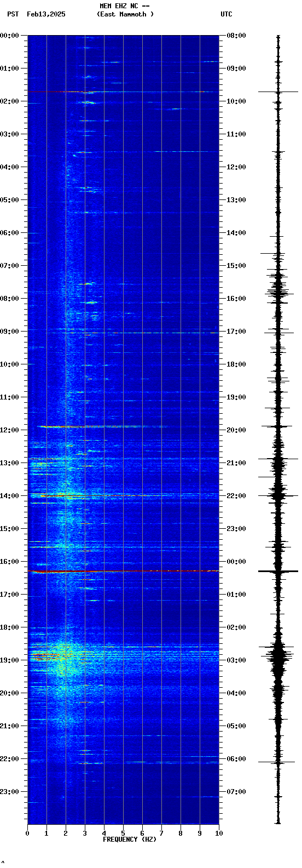302x868 pixels.
Task: Click the PST 16:00 time label
Action: point(9,562)
